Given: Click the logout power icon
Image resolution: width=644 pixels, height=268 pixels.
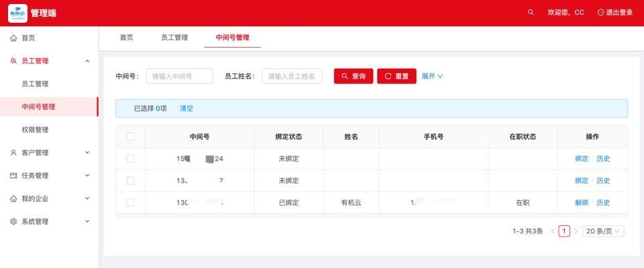Looking at the screenshot, I should [x=600, y=13].
